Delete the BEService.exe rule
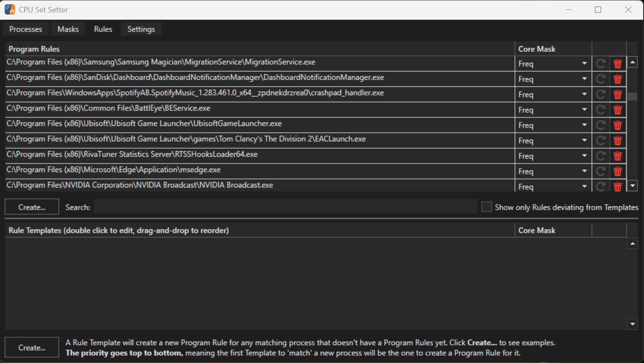The height and width of the screenshot is (363, 644). click(x=618, y=110)
